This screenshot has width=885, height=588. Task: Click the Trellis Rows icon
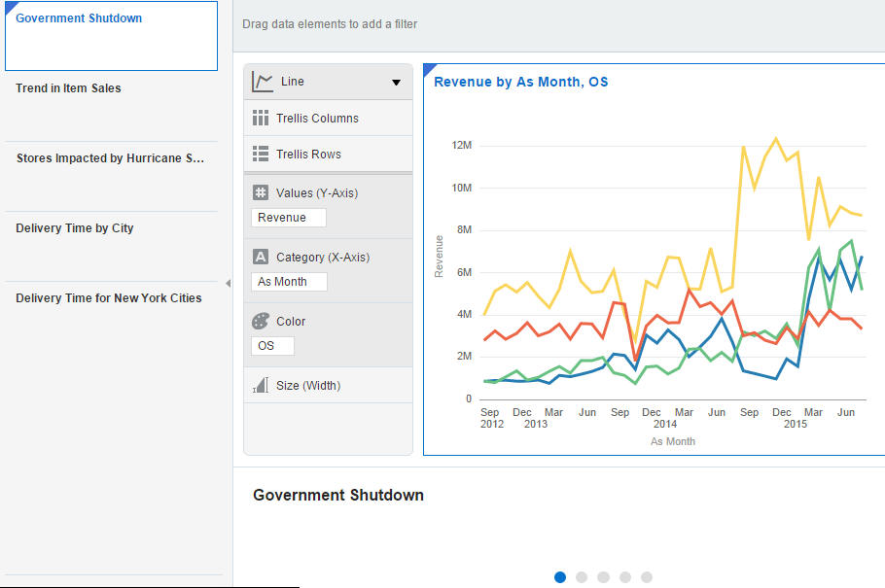click(261, 155)
